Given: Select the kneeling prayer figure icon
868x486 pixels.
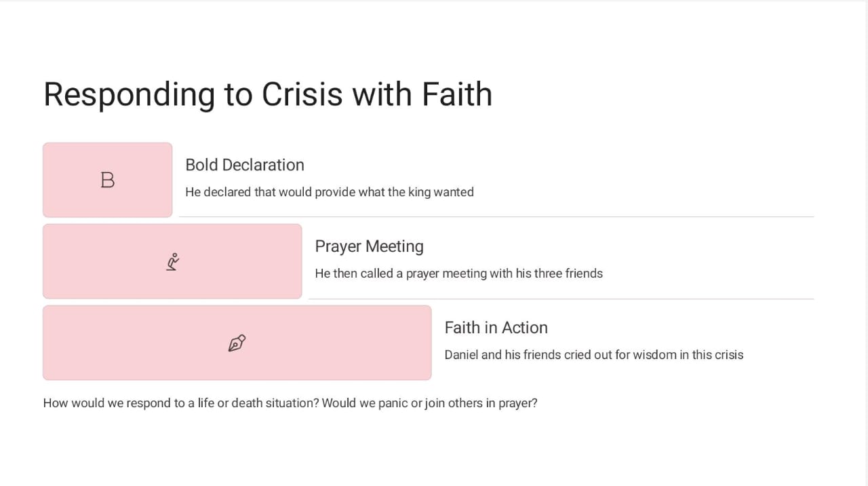Looking at the screenshot, I should (173, 261).
